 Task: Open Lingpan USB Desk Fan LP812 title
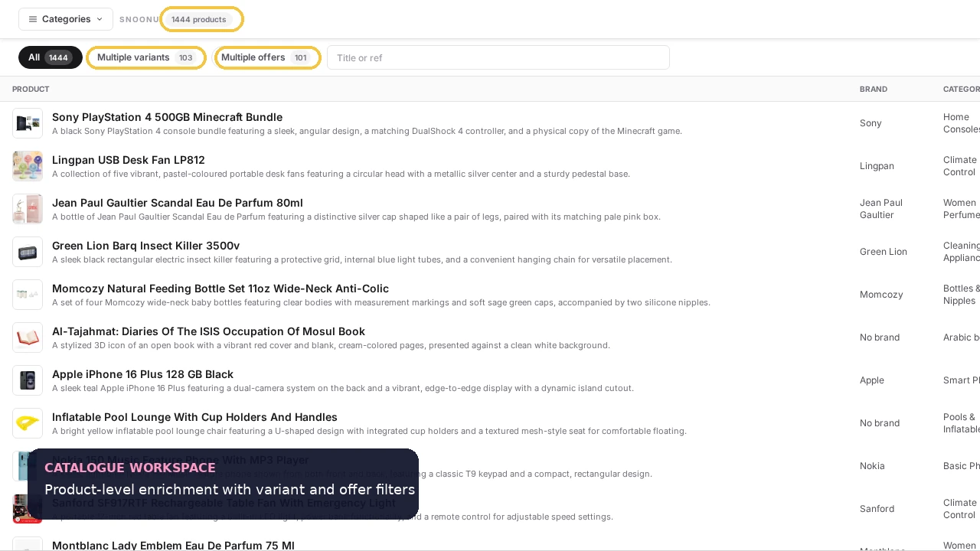[x=129, y=160]
